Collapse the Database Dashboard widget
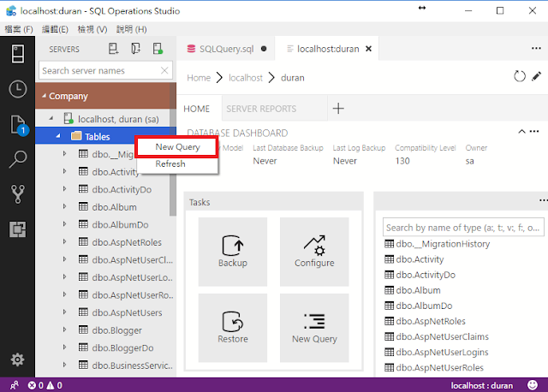Viewport: 548px width, 392px height. coord(521,131)
